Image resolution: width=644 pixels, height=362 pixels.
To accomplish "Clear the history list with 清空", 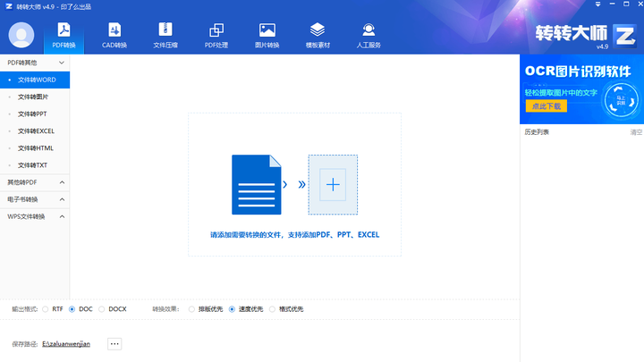I will 636,132.
